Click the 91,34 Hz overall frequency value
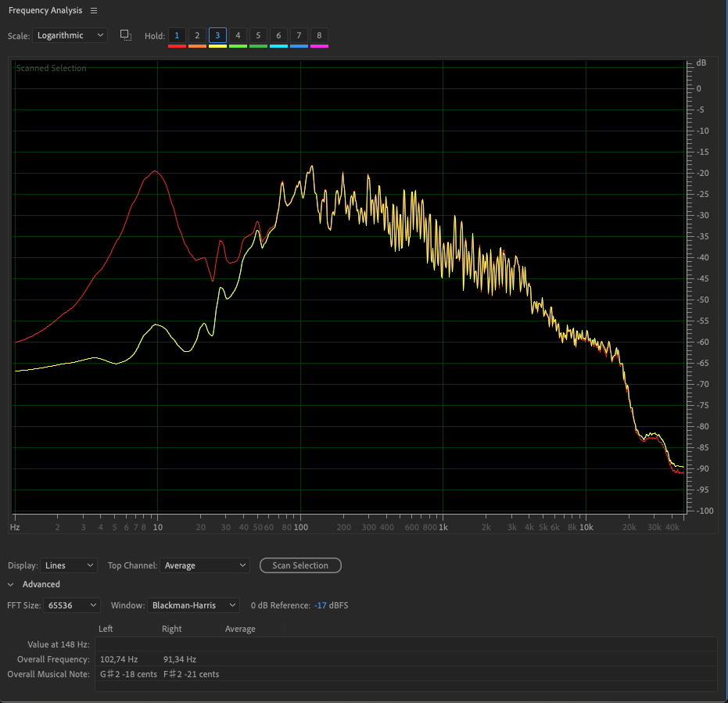This screenshot has width=728, height=703. (x=180, y=659)
